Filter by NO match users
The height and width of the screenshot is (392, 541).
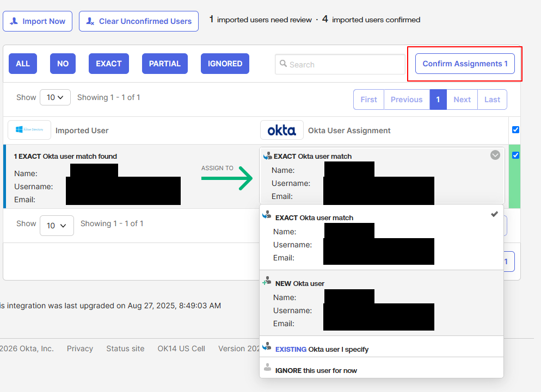coord(63,64)
